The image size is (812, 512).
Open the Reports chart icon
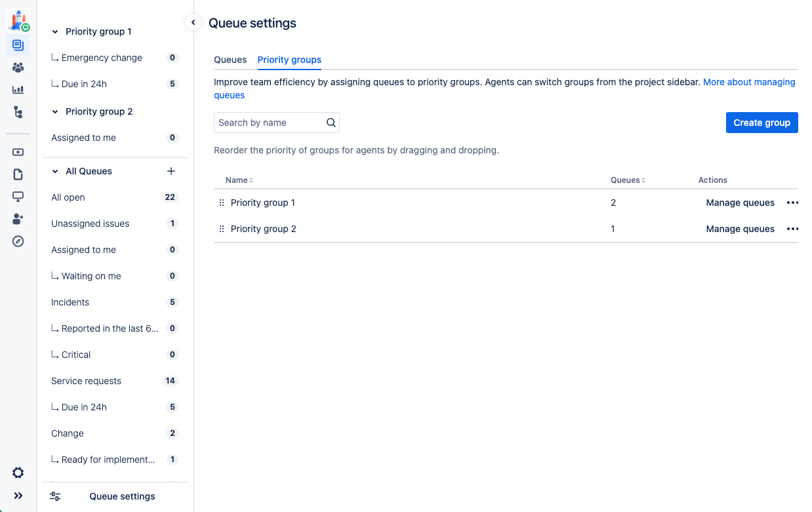click(18, 90)
